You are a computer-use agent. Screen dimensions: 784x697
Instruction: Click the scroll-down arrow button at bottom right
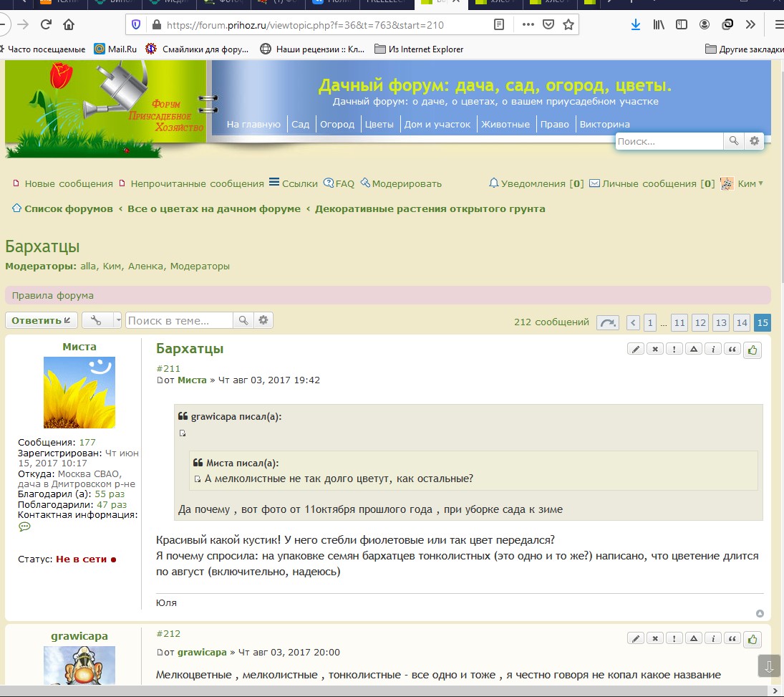tap(768, 665)
